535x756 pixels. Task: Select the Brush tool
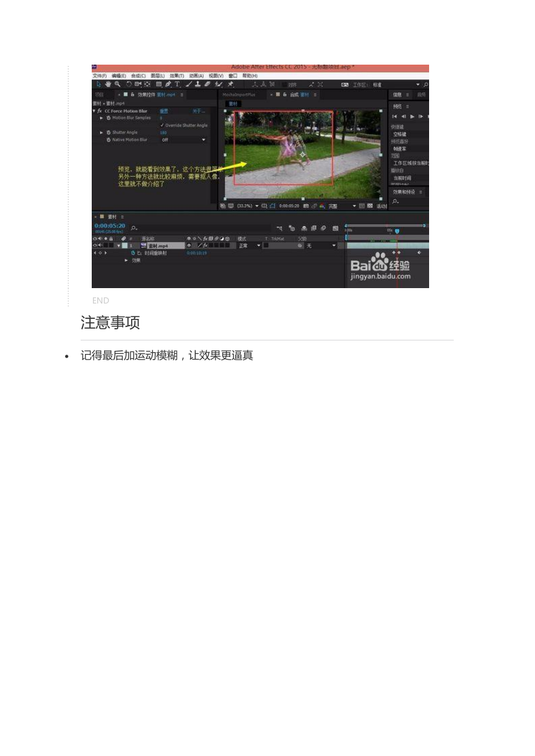(189, 84)
